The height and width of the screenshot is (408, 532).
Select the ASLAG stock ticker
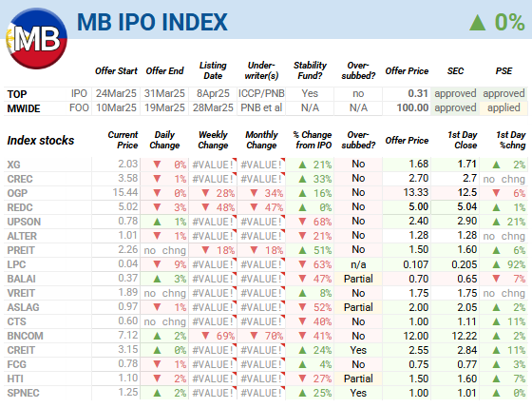point(24,307)
